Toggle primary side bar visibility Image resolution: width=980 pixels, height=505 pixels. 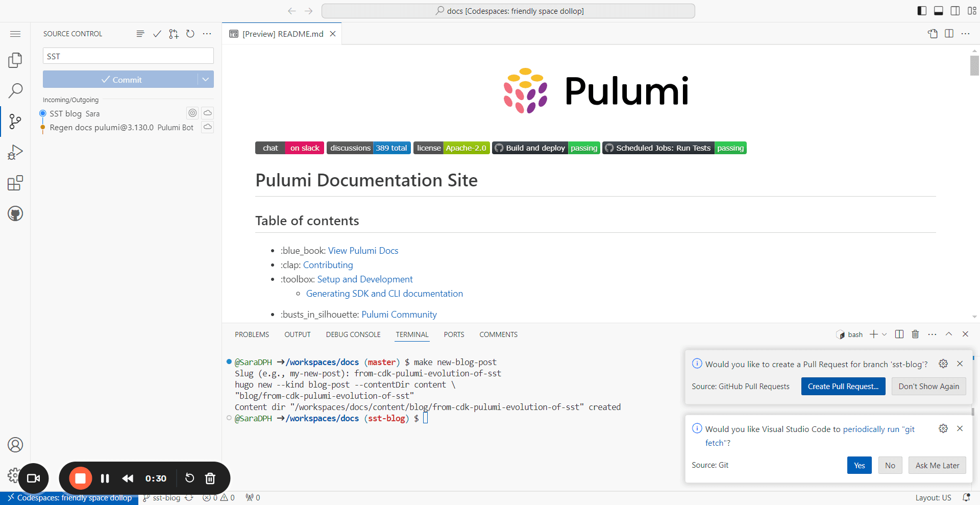tap(922, 11)
